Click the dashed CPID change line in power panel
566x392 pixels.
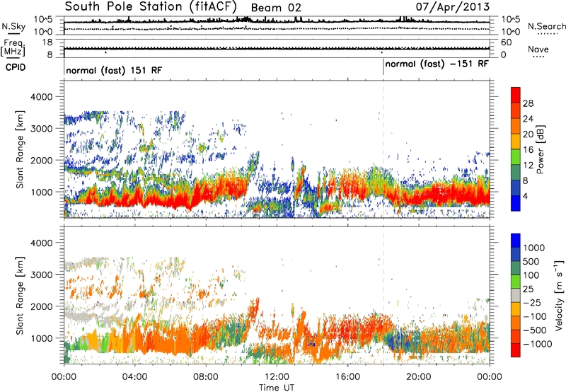[383, 149]
